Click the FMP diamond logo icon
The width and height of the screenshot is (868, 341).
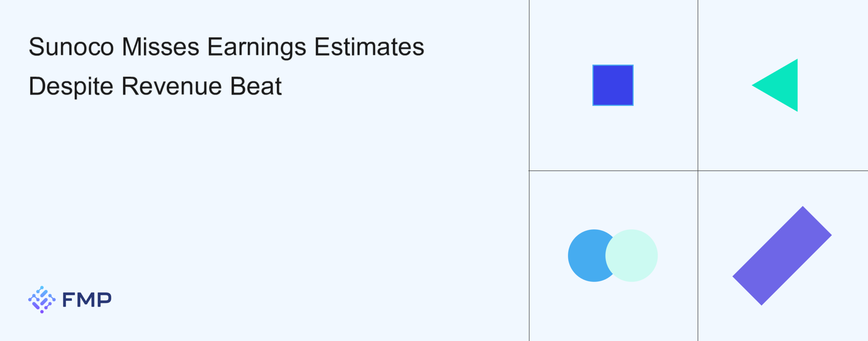click(x=42, y=300)
